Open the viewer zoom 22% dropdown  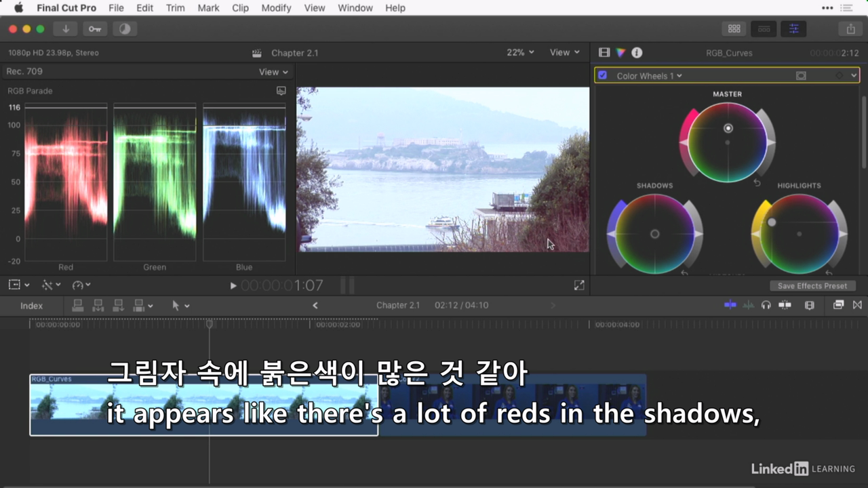(x=520, y=52)
